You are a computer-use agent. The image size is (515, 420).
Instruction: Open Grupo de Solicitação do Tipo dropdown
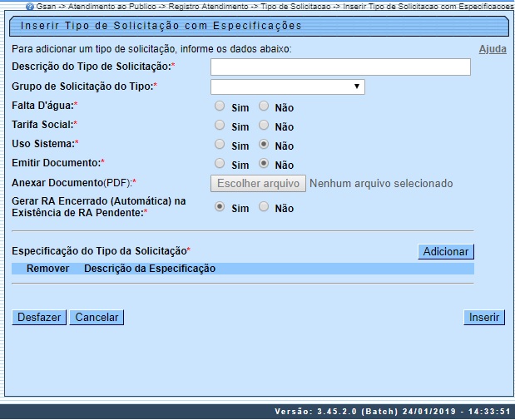tap(287, 86)
